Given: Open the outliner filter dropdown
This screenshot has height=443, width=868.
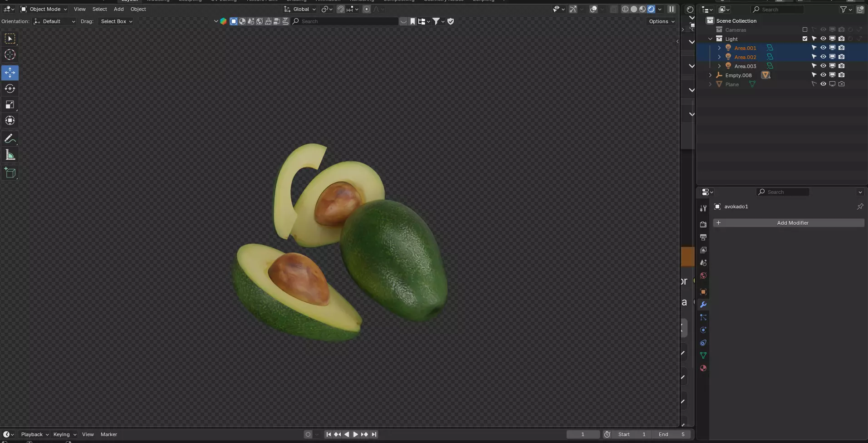Looking at the screenshot, I should click(846, 9).
